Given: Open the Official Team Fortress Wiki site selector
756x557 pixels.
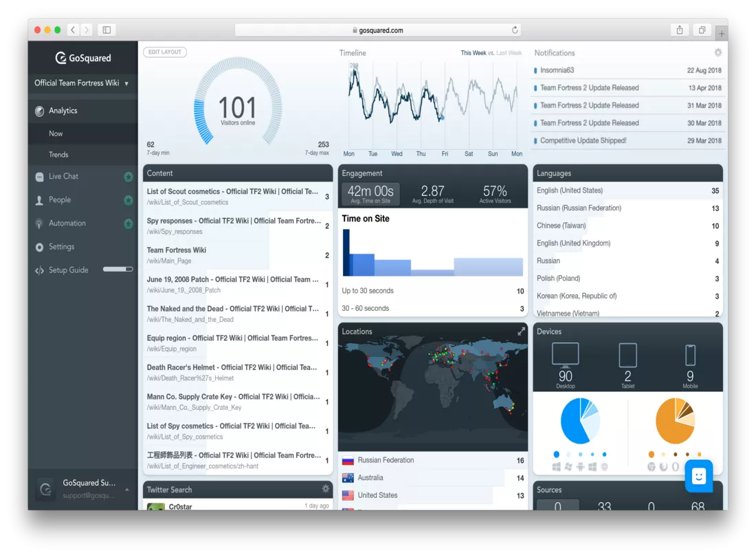Looking at the screenshot, I should (82, 83).
